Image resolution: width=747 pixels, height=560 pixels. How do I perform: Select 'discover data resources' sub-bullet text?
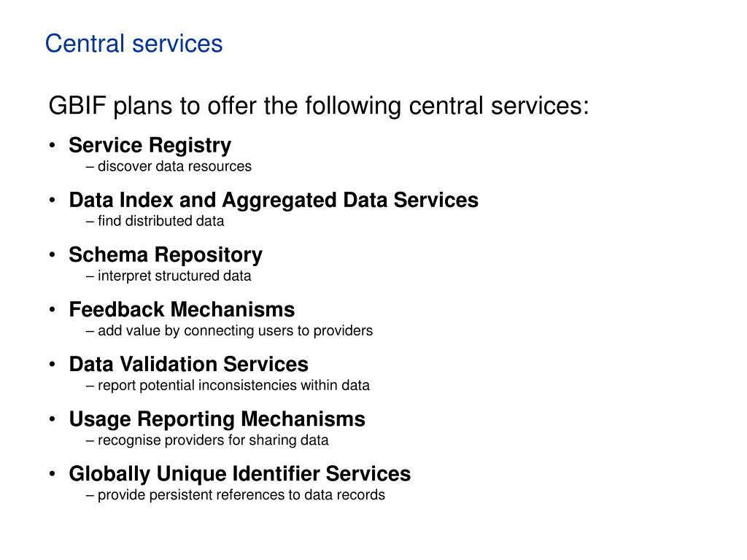coord(169,166)
